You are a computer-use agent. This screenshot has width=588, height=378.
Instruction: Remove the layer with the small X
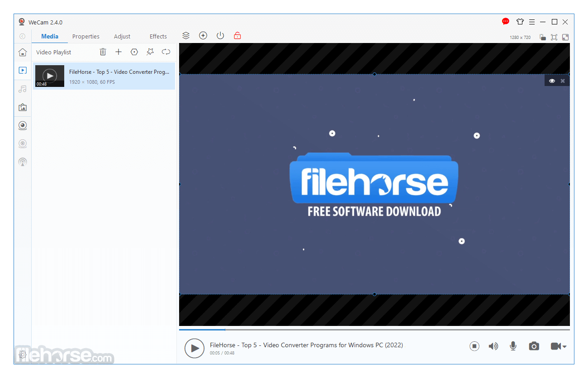pos(563,81)
